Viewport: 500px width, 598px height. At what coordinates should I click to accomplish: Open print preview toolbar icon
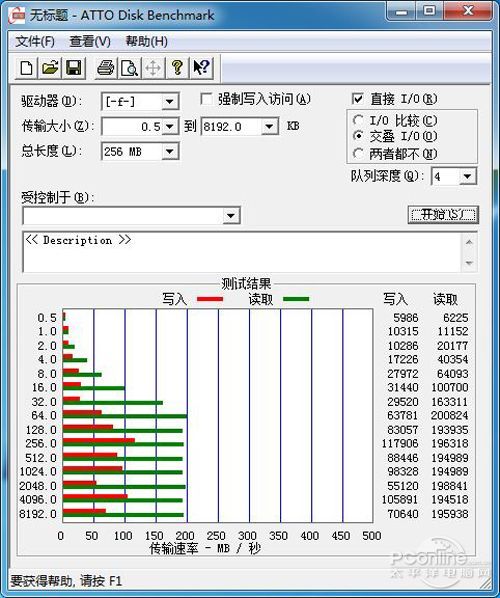click(x=129, y=68)
